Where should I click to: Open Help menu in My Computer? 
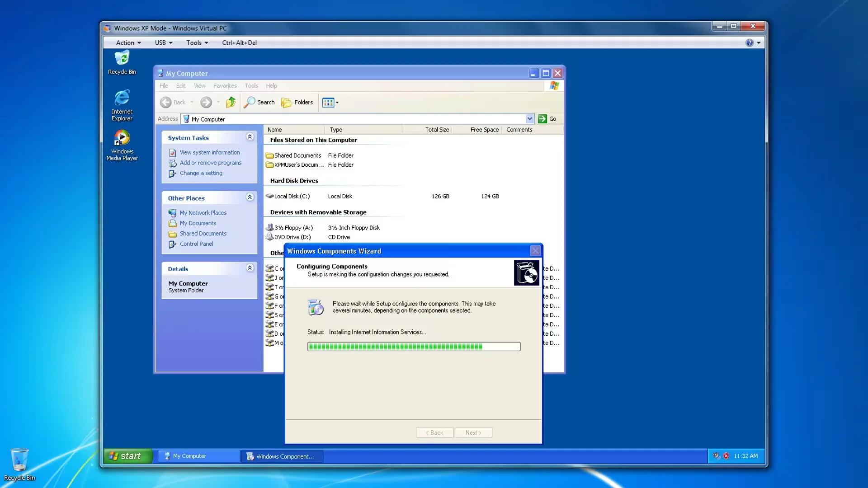click(271, 86)
